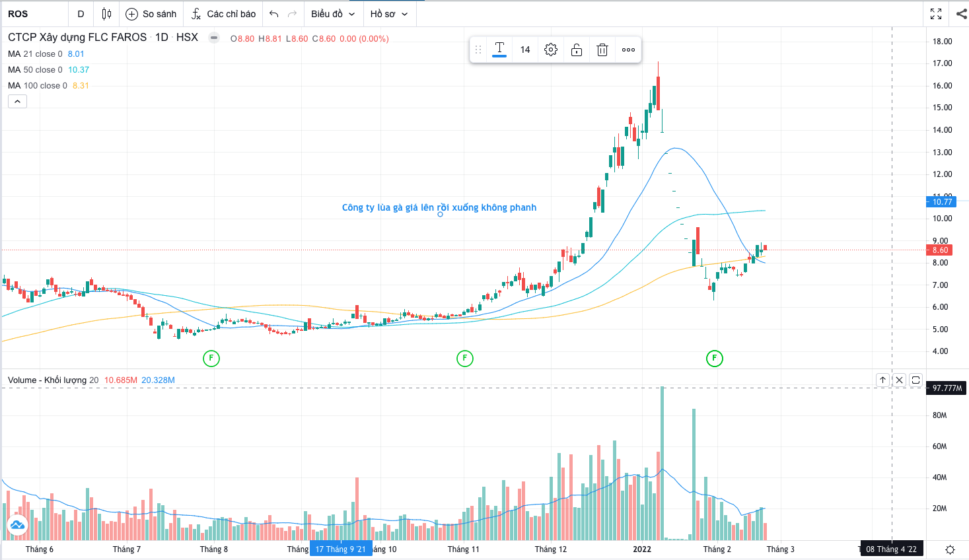Screen dimensions: 969x560
Task: Redo the last undone chart action
Action: tap(293, 14)
